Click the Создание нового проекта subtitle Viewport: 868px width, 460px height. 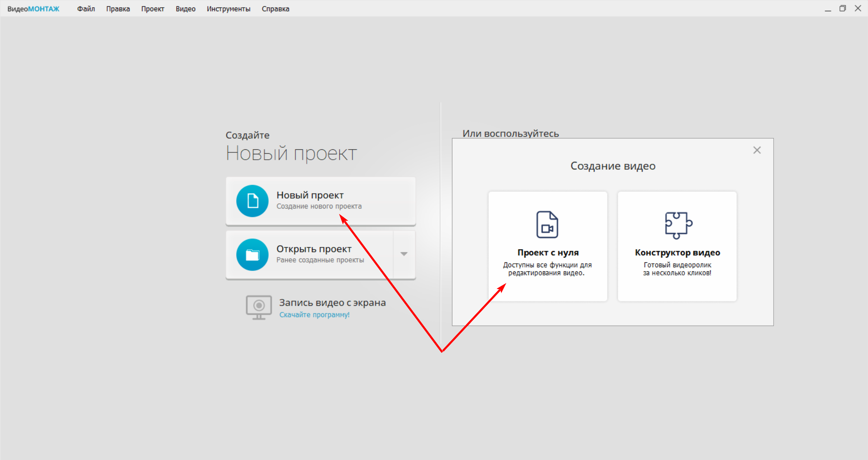point(319,206)
